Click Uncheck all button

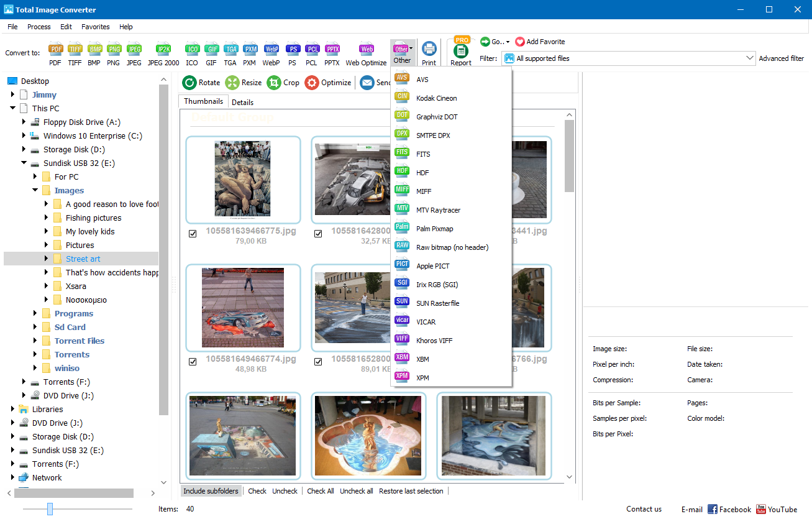pos(357,491)
